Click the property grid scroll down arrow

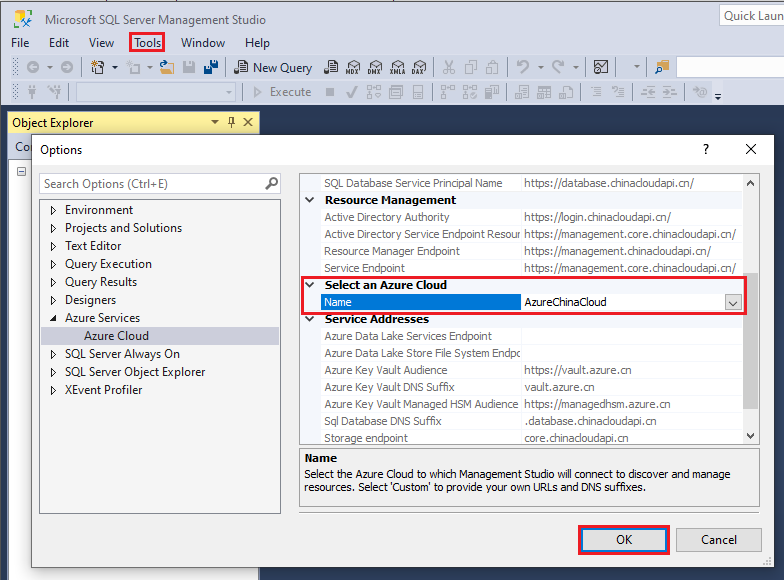(750, 436)
